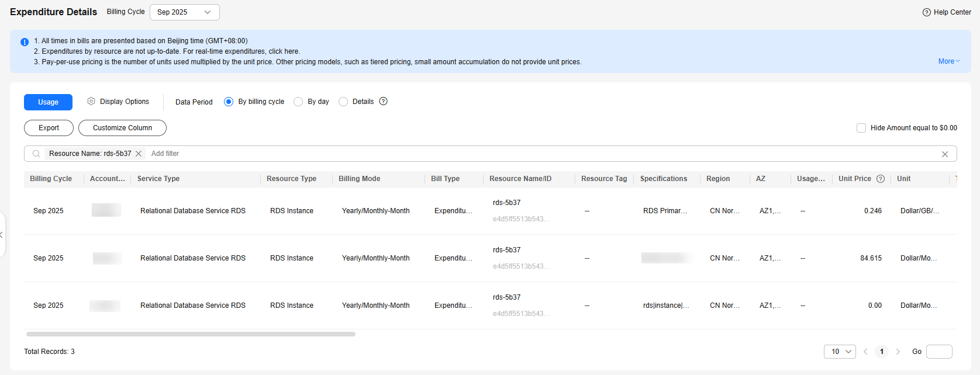Click the Resource Type column header
Viewport: 980px width, 375px height.
click(291, 179)
